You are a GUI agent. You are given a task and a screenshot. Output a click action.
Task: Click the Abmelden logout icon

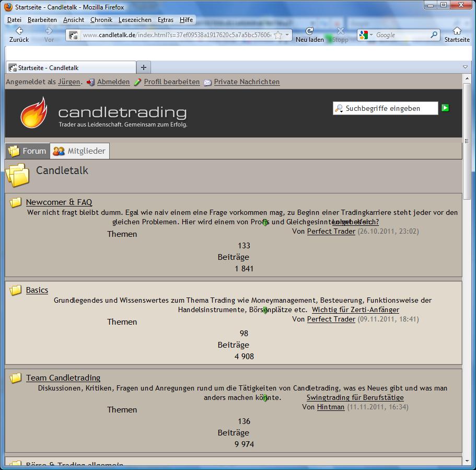(x=90, y=82)
